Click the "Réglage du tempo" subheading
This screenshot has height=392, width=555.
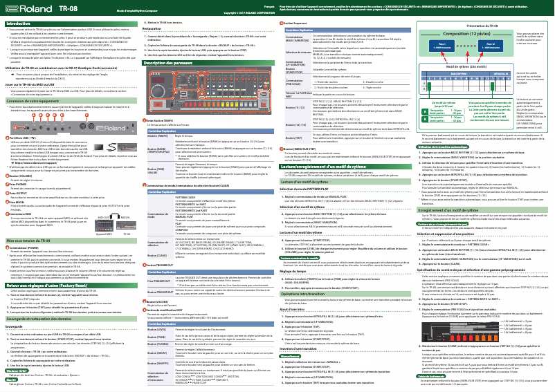click(x=293, y=271)
